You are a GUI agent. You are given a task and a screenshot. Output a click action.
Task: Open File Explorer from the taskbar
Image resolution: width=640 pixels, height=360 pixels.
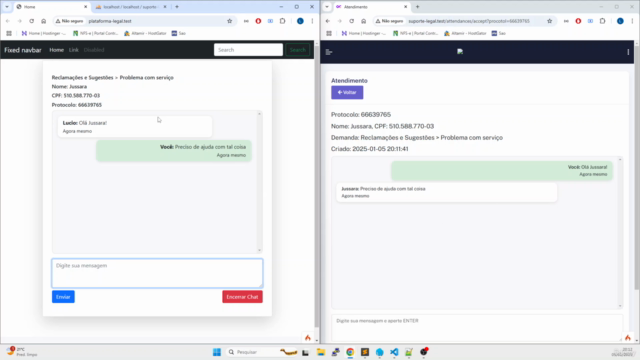[321, 352]
